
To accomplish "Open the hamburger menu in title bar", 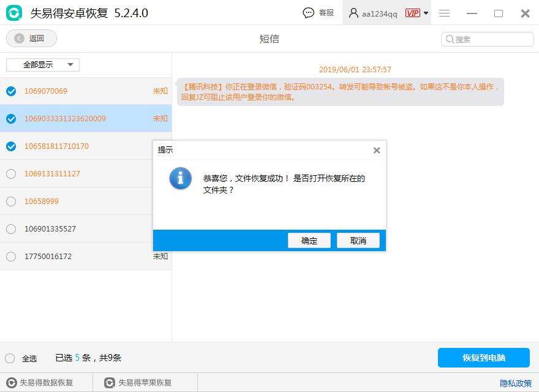I will 444,13.
